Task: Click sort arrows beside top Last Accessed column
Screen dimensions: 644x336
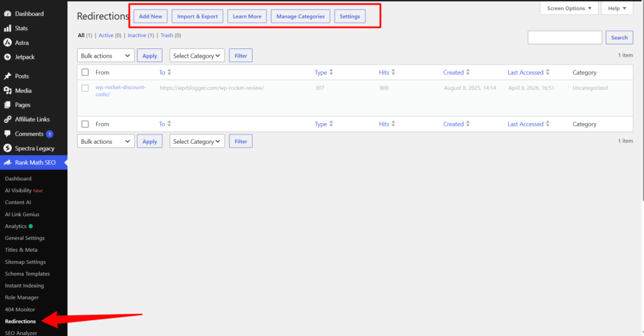Action: 548,72
